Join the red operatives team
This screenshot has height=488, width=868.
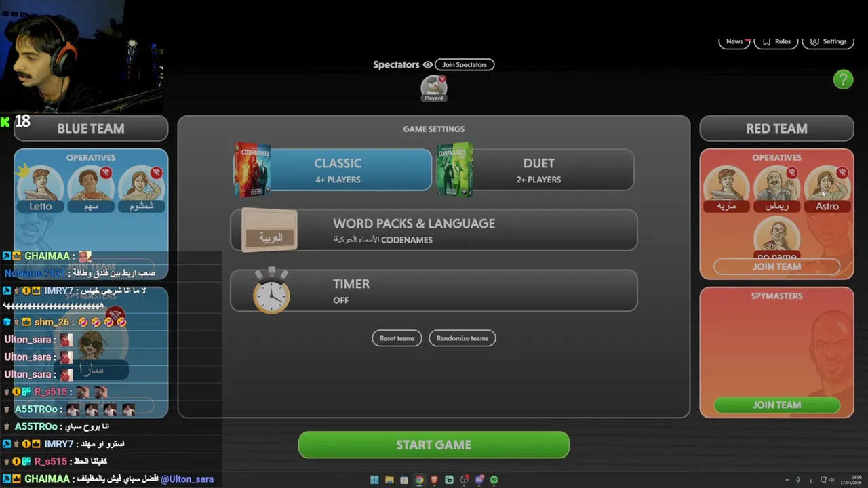[776, 267]
